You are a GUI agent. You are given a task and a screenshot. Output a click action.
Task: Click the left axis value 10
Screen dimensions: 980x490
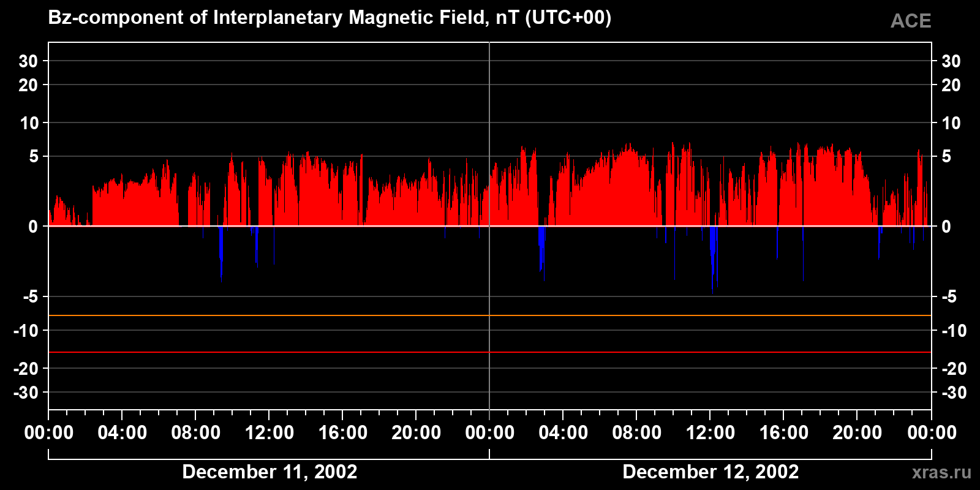point(29,123)
